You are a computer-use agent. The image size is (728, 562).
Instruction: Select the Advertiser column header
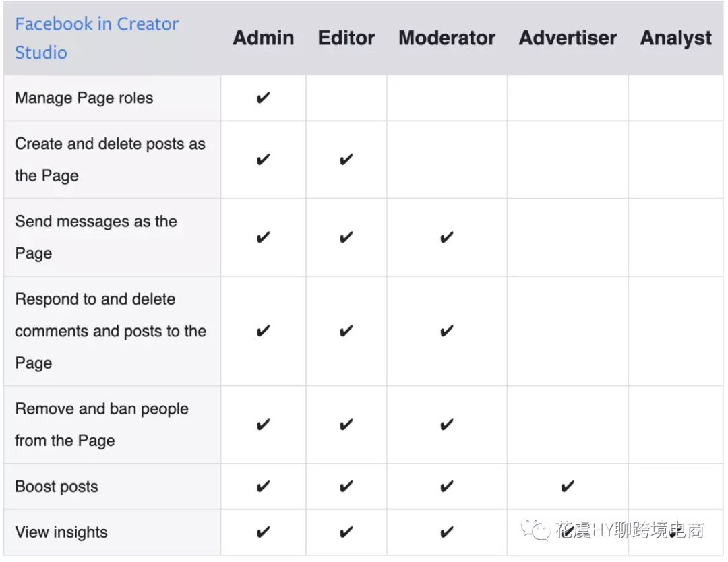click(568, 38)
